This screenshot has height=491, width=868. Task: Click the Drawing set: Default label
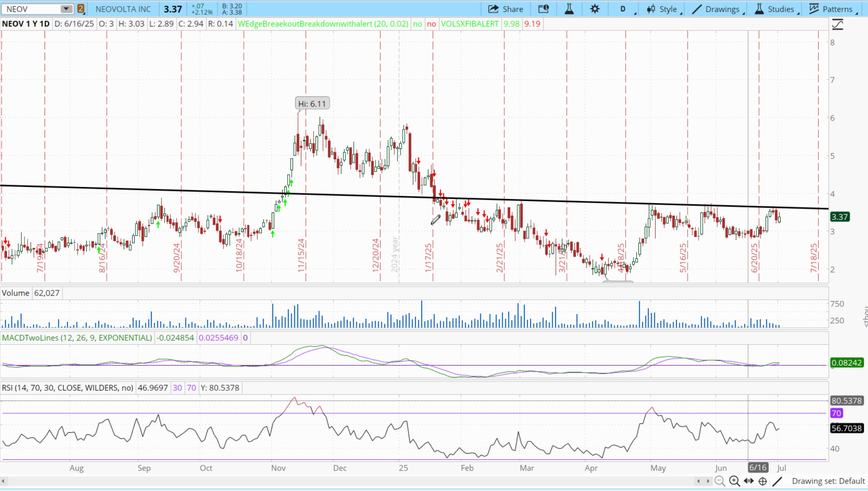828,481
